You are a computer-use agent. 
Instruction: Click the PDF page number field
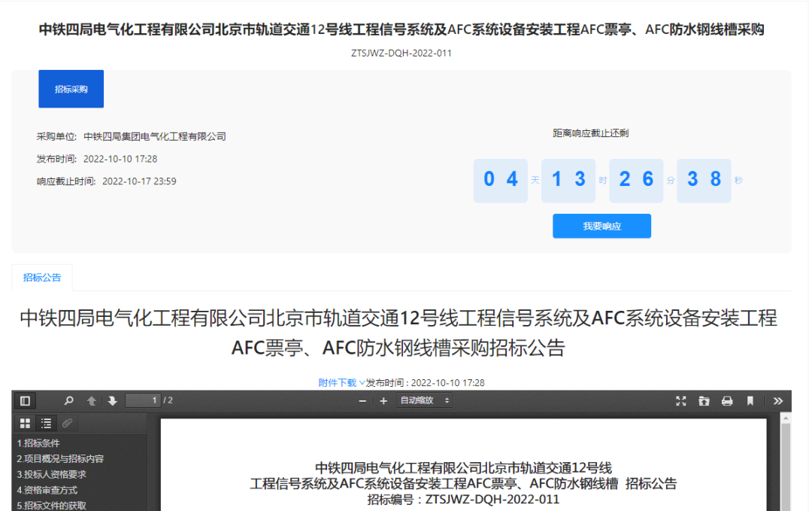point(143,400)
